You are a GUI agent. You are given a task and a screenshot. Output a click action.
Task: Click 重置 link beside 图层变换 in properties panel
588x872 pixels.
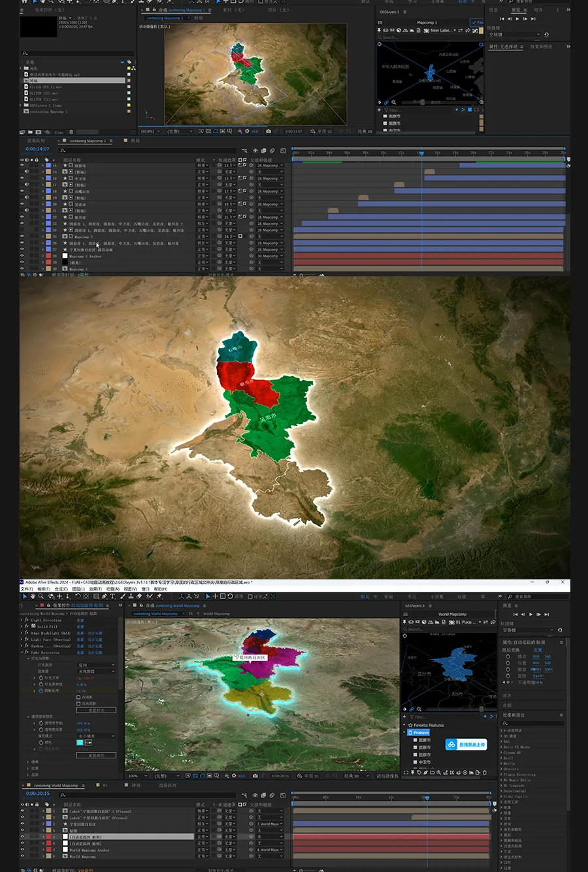pyautogui.click(x=538, y=650)
